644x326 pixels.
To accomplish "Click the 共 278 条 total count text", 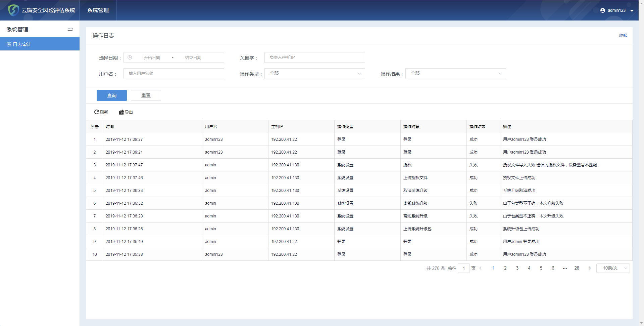I will 436,268.
